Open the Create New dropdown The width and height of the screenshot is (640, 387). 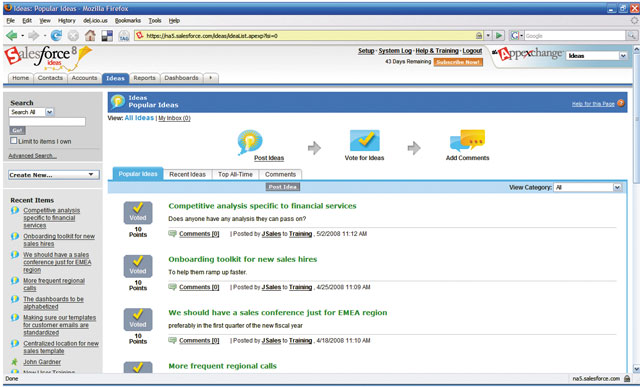[x=53, y=175]
